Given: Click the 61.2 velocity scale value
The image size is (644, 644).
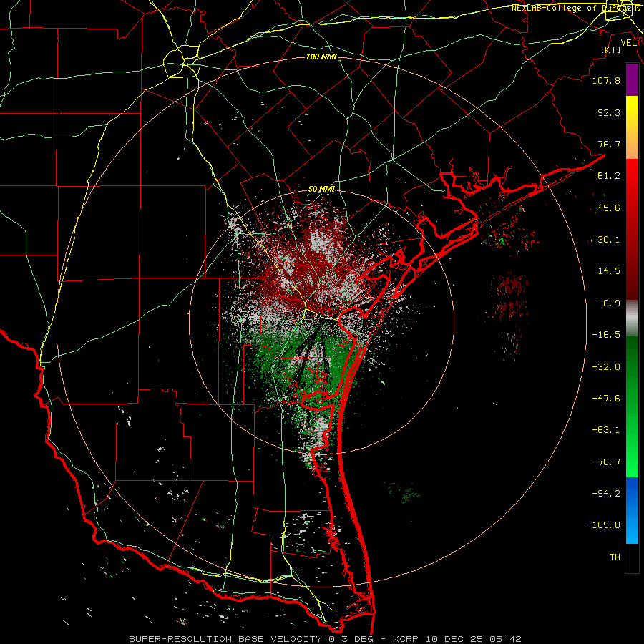Looking at the screenshot, I should [x=609, y=176].
